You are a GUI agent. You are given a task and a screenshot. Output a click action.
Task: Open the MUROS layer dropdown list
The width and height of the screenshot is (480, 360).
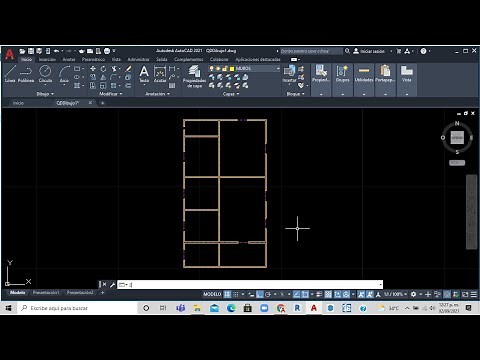click(278, 68)
